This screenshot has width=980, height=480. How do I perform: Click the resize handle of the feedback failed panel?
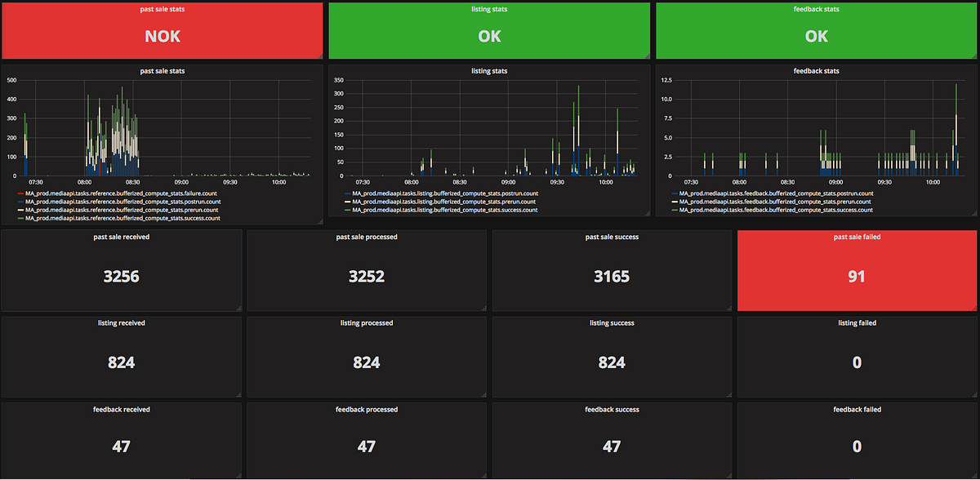[x=974, y=475]
